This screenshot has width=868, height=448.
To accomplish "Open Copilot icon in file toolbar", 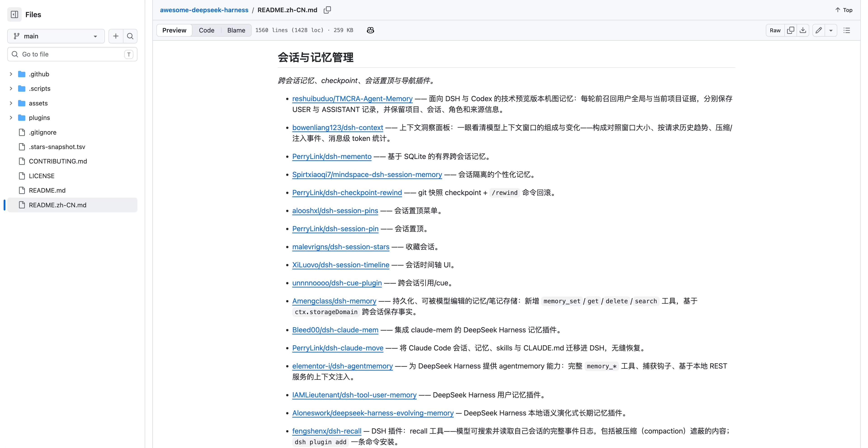I will point(370,30).
